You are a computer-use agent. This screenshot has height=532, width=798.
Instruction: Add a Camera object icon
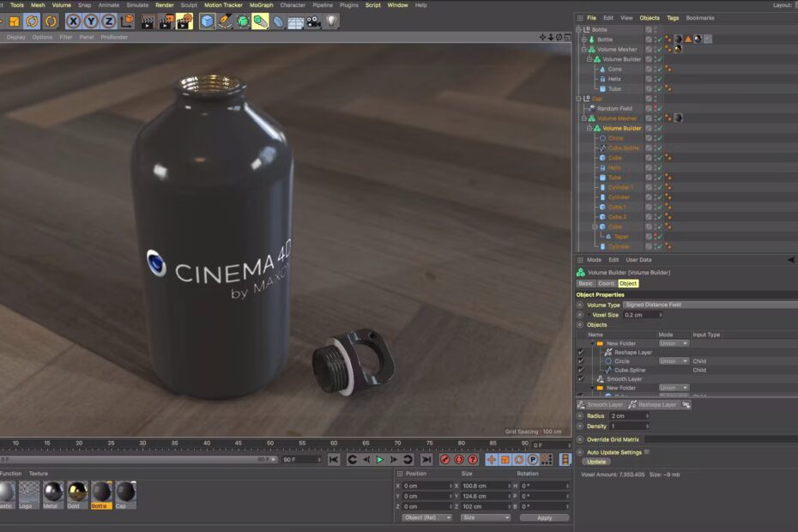313,21
